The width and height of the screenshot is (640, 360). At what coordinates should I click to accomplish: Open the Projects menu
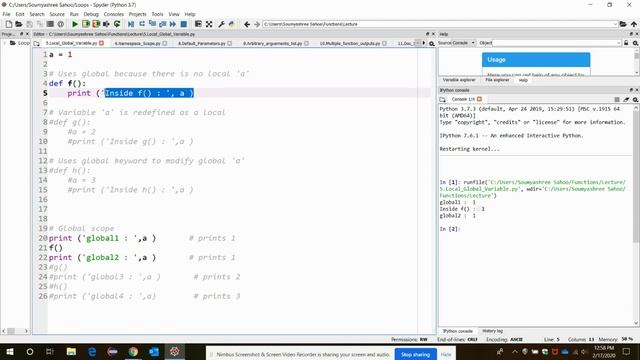coord(138,14)
